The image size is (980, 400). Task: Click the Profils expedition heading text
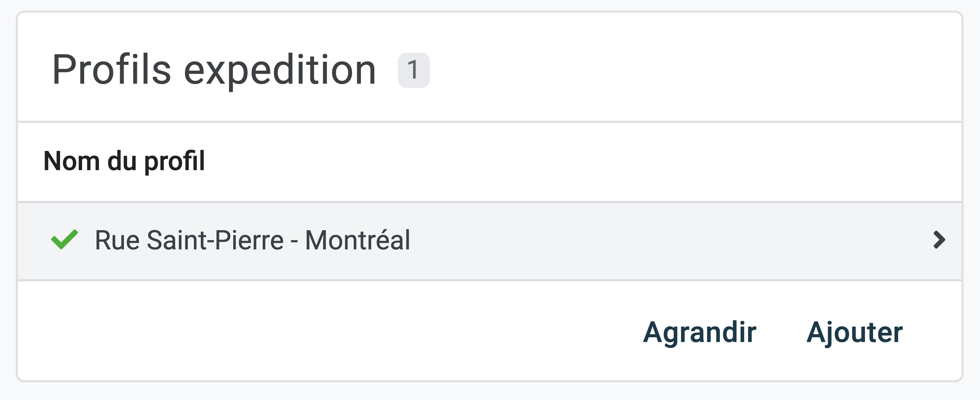click(214, 70)
